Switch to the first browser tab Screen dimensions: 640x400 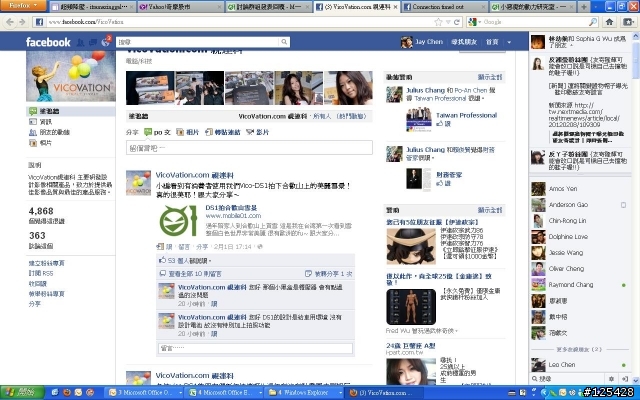[91, 7]
